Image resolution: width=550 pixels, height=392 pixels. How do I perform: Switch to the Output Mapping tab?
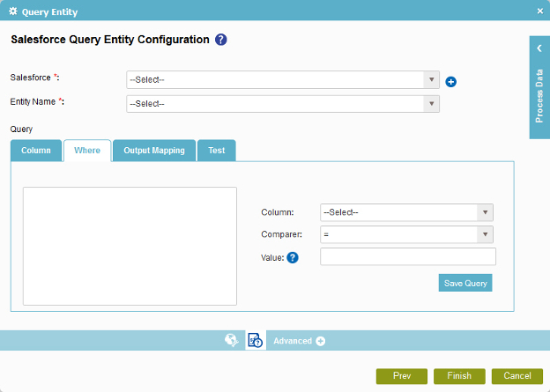154,151
